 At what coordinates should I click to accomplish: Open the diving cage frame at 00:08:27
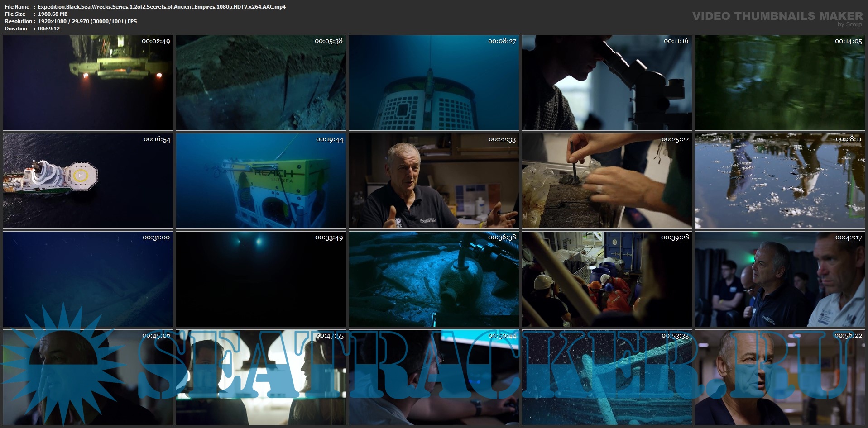tap(434, 83)
